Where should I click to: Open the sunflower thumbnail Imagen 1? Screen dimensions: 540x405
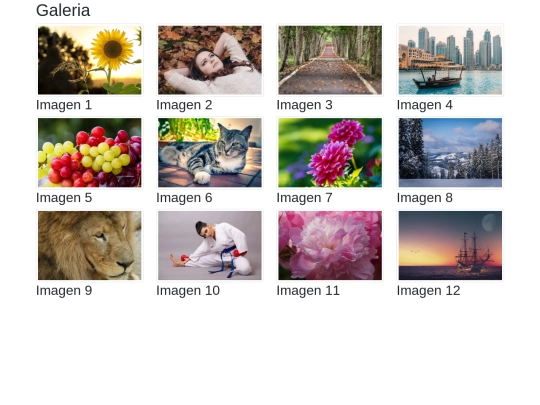[90, 60]
